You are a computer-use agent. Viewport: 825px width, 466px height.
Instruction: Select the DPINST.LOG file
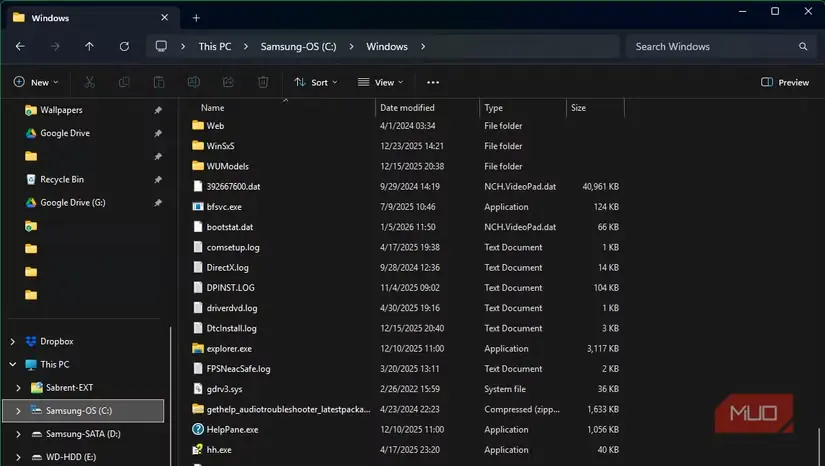click(x=230, y=288)
